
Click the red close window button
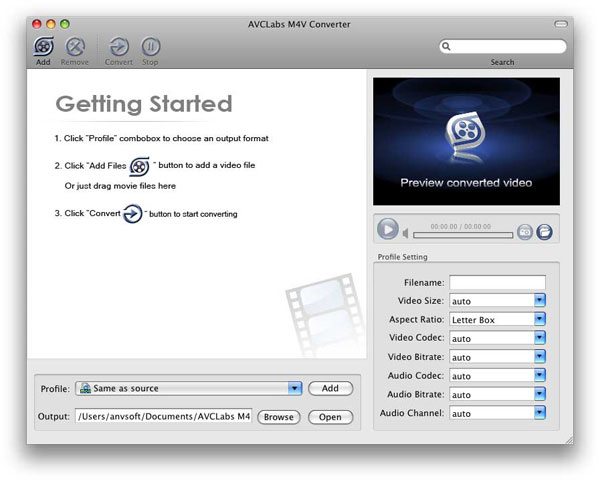[37, 24]
